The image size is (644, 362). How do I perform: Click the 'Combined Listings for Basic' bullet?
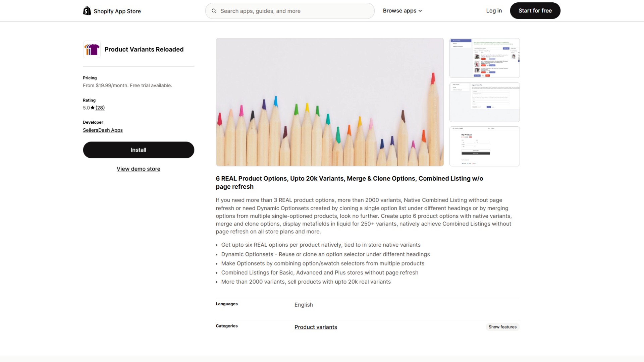(x=320, y=273)
